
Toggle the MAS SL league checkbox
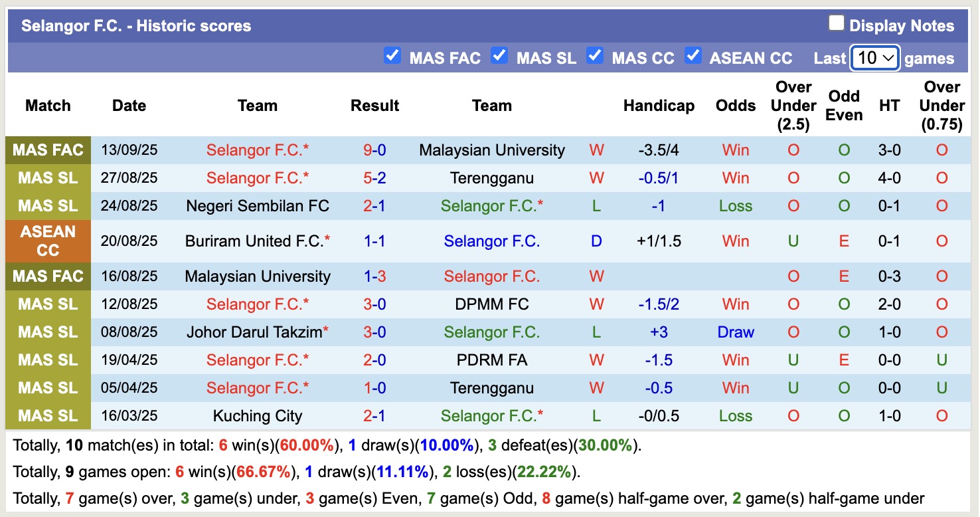tap(499, 55)
